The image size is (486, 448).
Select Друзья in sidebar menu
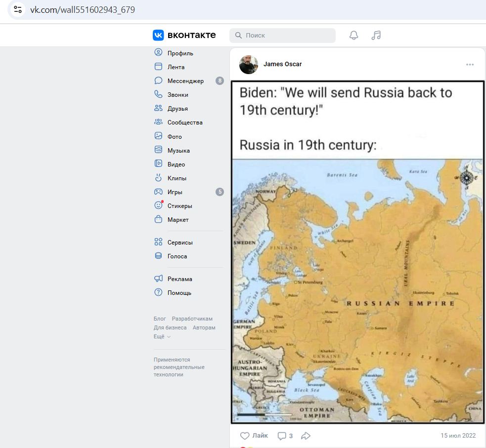click(x=177, y=109)
